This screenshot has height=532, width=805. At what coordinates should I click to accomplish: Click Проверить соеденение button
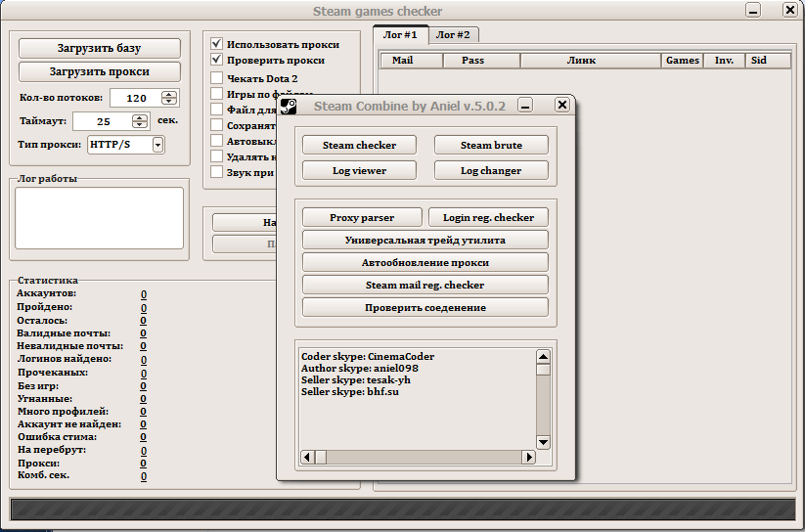coord(425,308)
